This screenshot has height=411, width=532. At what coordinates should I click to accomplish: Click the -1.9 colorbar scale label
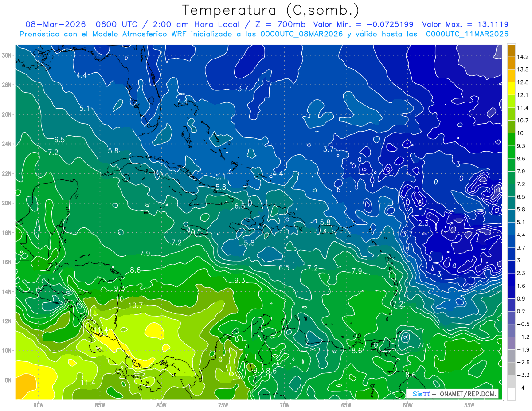523,349
